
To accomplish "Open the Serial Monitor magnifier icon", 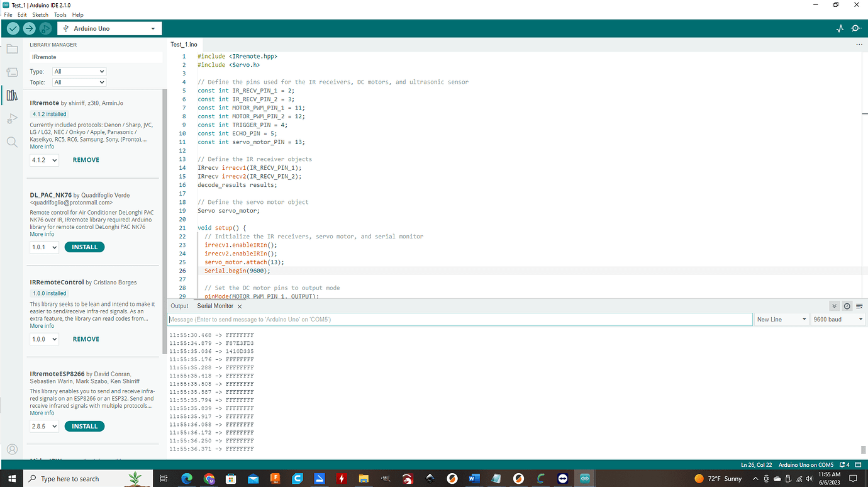I will (x=856, y=28).
